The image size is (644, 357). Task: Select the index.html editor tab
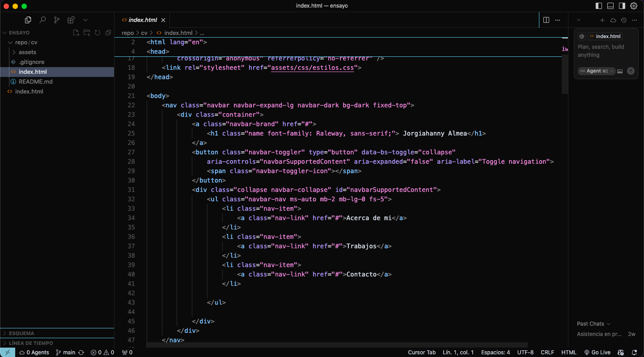(143, 20)
